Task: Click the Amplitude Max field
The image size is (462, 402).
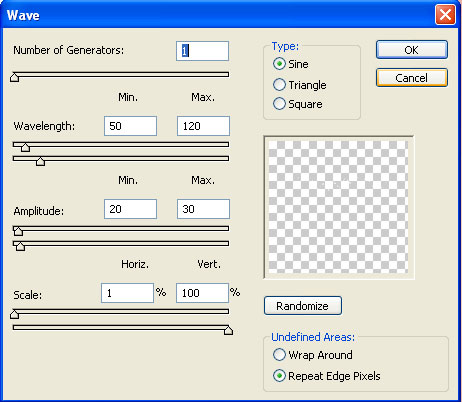Action: point(203,209)
